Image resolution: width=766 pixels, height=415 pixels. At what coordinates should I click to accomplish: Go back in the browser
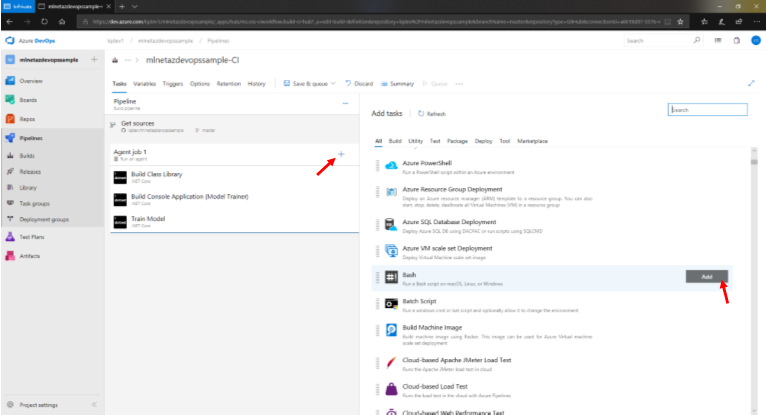[10, 21]
